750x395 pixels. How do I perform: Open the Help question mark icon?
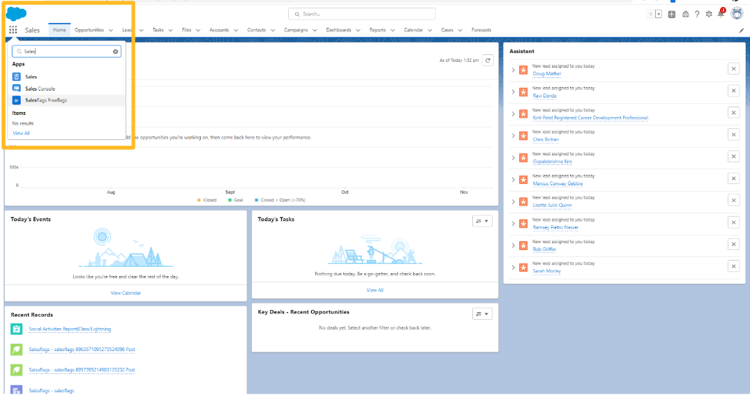click(x=697, y=14)
